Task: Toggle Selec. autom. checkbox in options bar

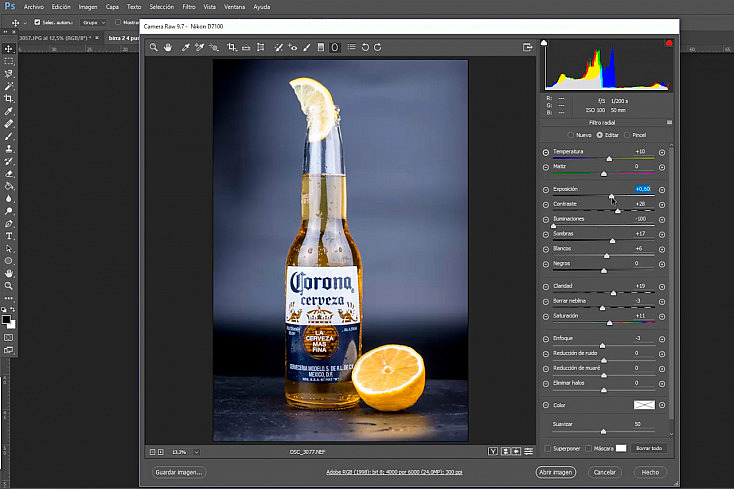Action: click(x=37, y=22)
